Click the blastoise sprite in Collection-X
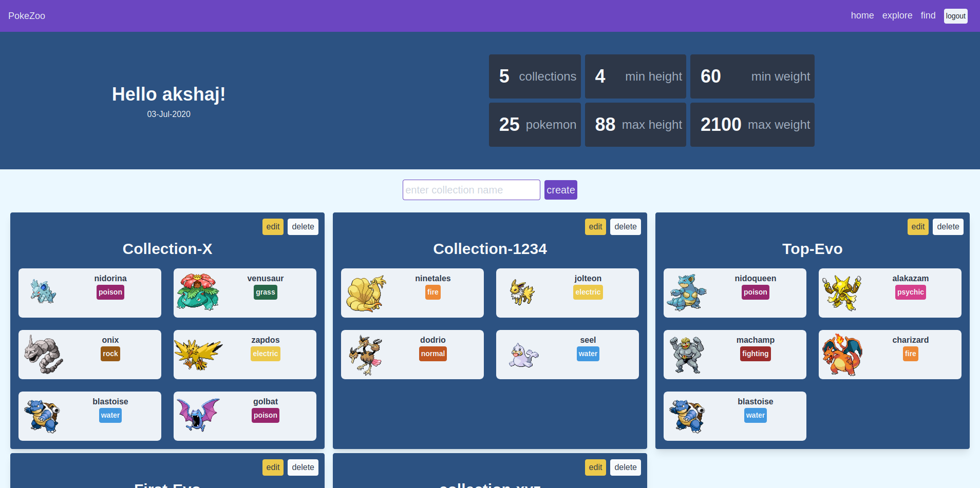 (42, 416)
